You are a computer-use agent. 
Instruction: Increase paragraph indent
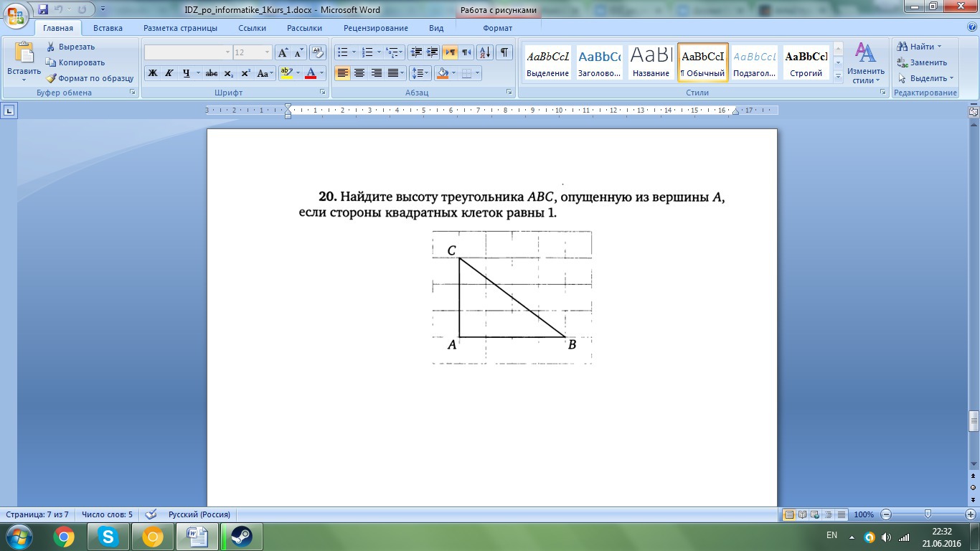tap(433, 52)
